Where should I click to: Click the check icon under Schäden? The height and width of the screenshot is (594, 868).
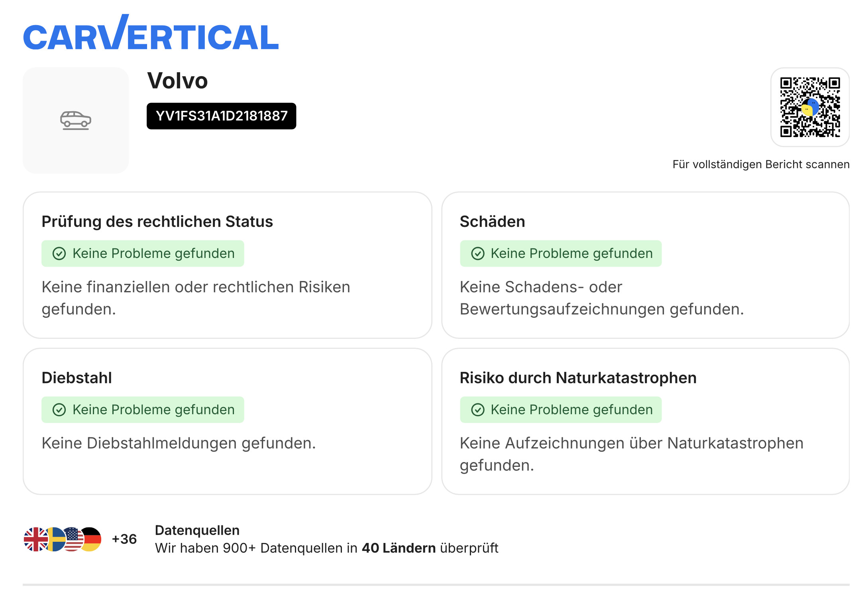(477, 254)
